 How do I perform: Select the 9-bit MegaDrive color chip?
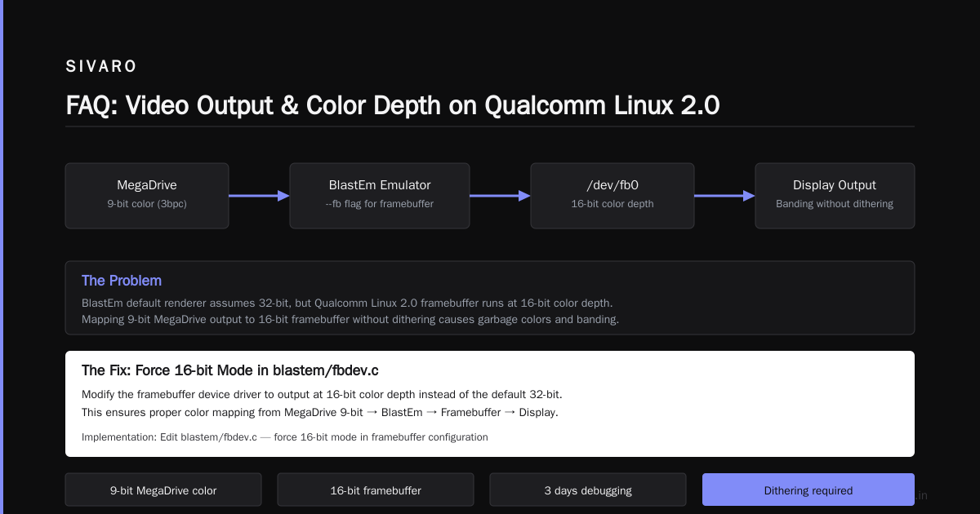pos(163,490)
